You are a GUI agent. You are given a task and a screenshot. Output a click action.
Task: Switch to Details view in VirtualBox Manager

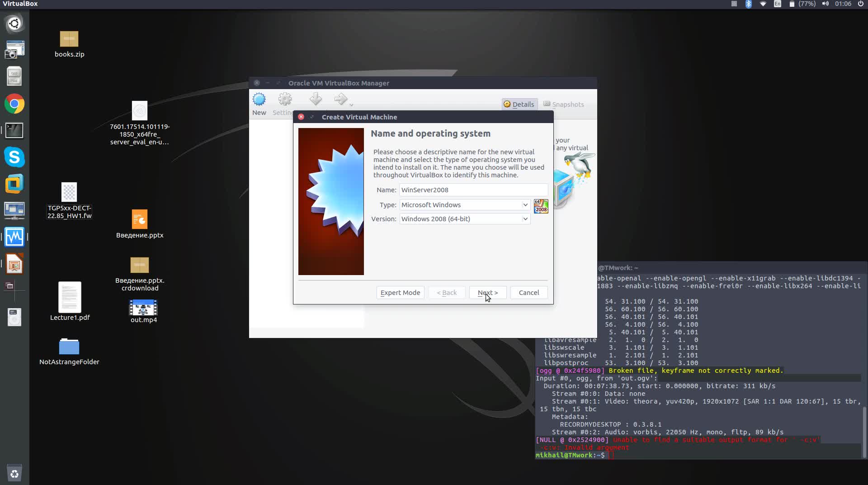[x=519, y=105]
